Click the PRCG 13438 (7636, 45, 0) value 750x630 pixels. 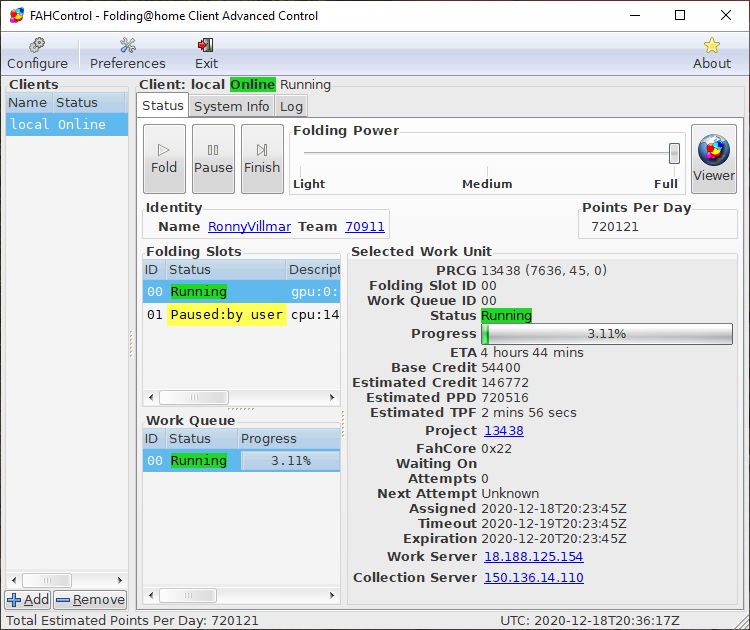tap(544, 270)
